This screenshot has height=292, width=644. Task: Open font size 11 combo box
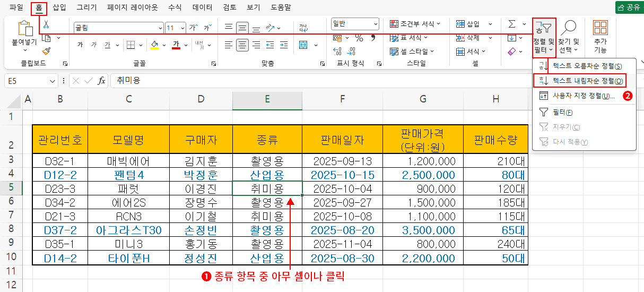[176, 28]
